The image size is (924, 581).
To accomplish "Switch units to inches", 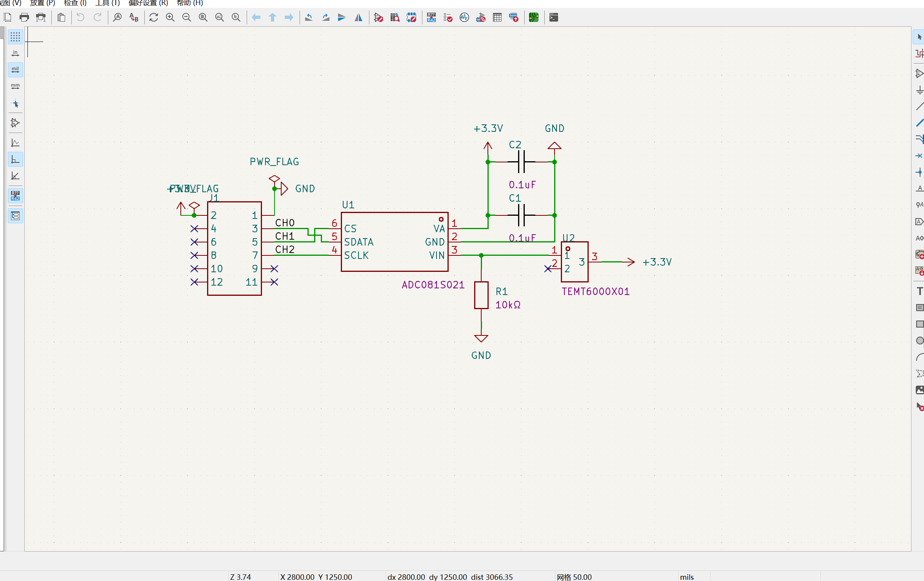I will click(x=15, y=53).
